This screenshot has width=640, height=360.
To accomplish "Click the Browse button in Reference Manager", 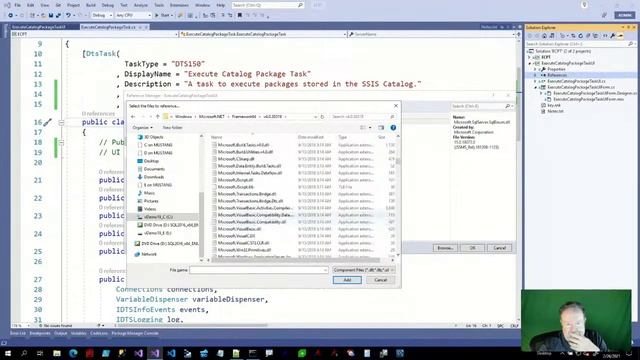I will [x=445, y=248].
